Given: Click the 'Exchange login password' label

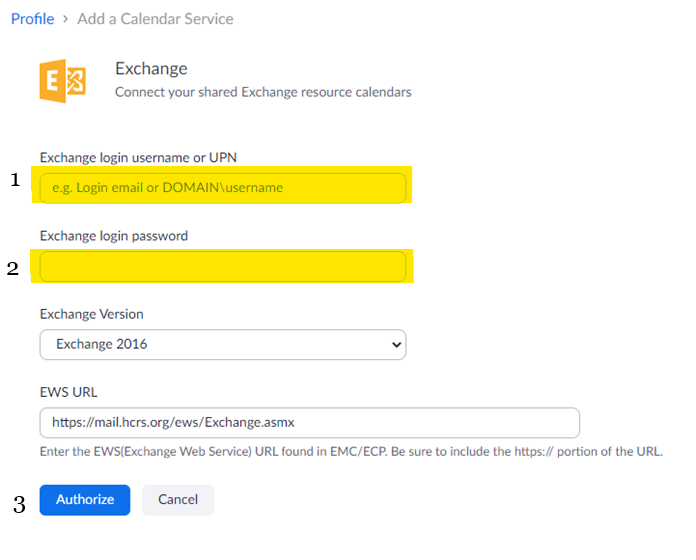Looking at the screenshot, I should tap(114, 236).
